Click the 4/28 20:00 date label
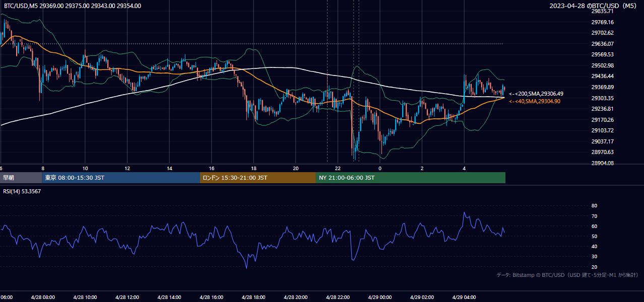The width and height of the screenshot is (644, 302). pyautogui.click(x=295, y=297)
